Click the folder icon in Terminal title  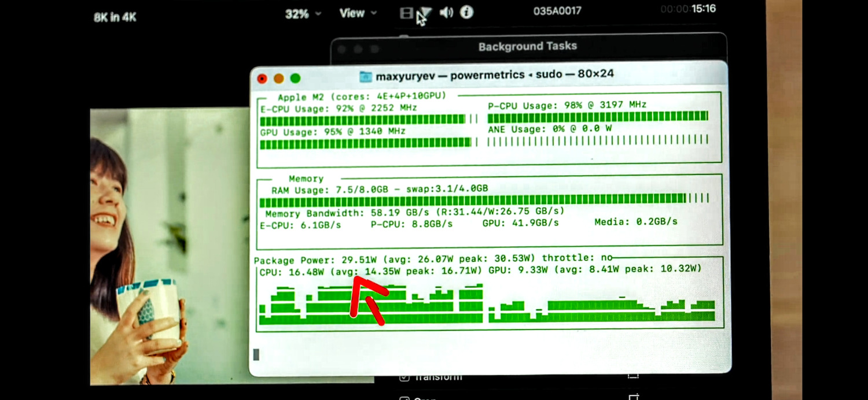365,76
